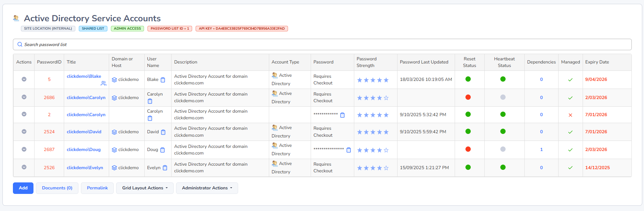
Task: Open clickdemo\Evelyn title link
Action: [x=85, y=168]
